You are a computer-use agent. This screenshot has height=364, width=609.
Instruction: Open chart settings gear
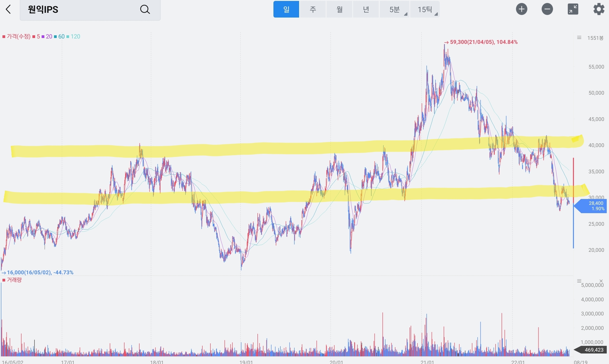599,9
